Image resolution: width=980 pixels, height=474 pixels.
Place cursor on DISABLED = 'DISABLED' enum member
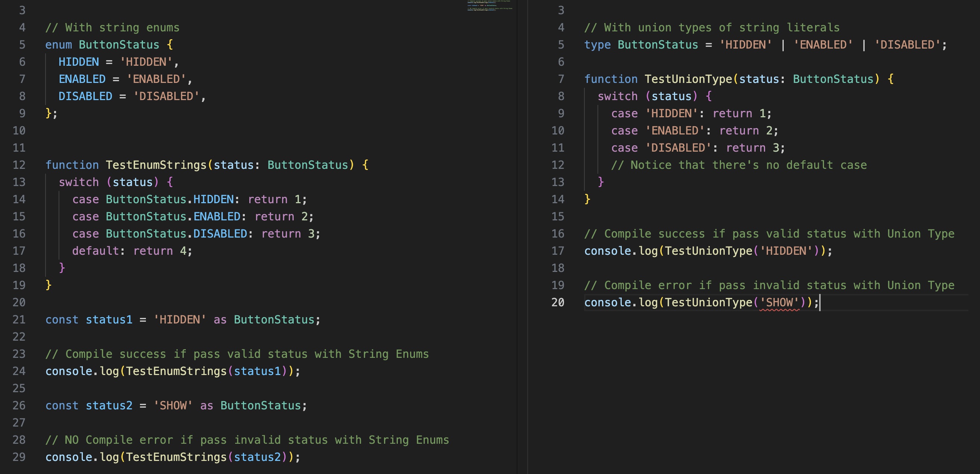[x=132, y=96]
